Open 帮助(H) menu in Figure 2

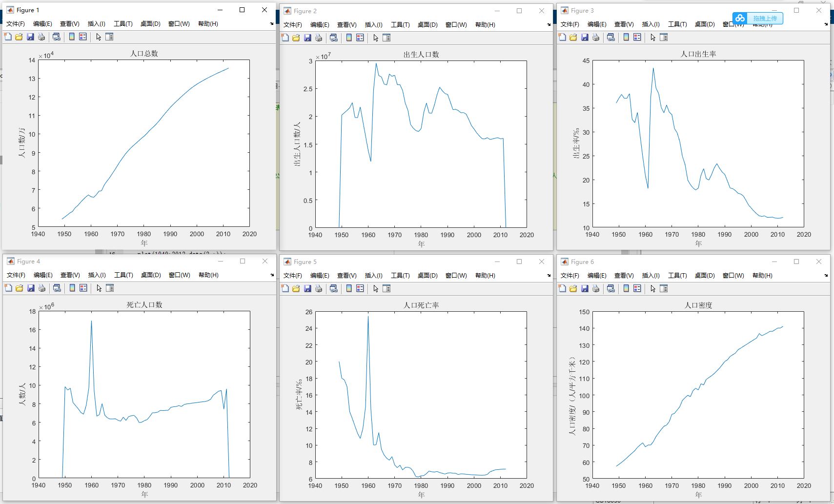pyautogui.click(x=485, y=25)
